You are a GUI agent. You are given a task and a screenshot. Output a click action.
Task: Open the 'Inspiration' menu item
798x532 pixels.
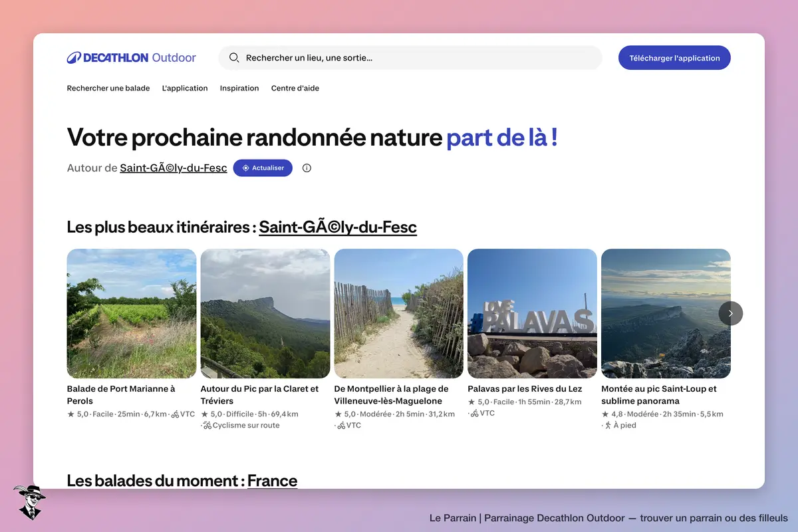tap(239, 88)
